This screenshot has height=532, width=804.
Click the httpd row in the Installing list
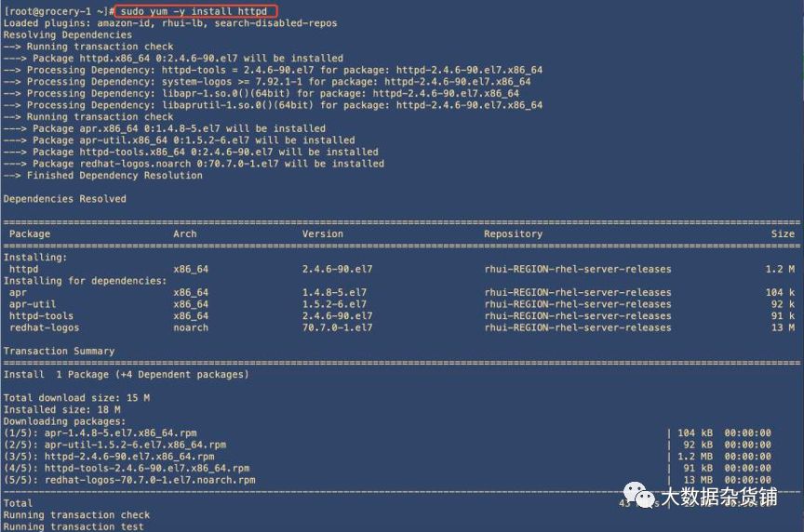[x=401, y=269]
